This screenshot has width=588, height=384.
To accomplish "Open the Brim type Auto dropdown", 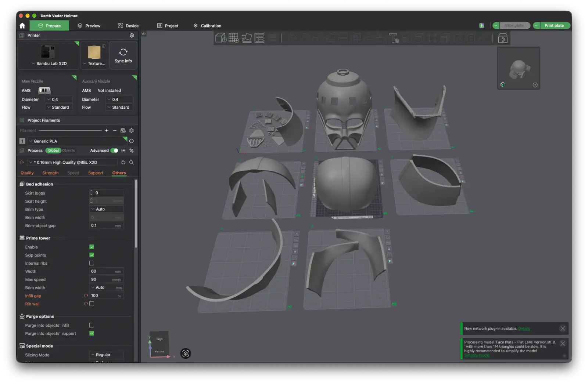I will [x=107, y=209].
